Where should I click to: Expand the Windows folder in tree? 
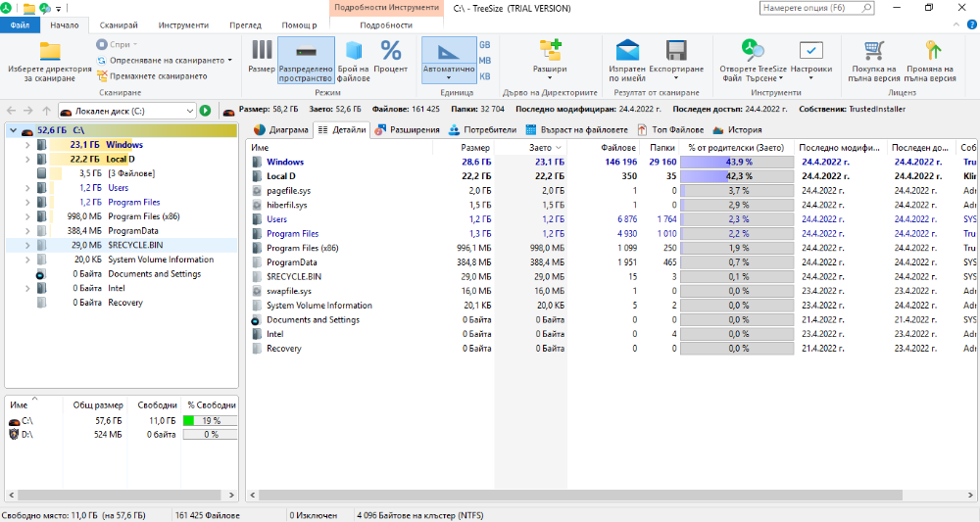point(27,145)
